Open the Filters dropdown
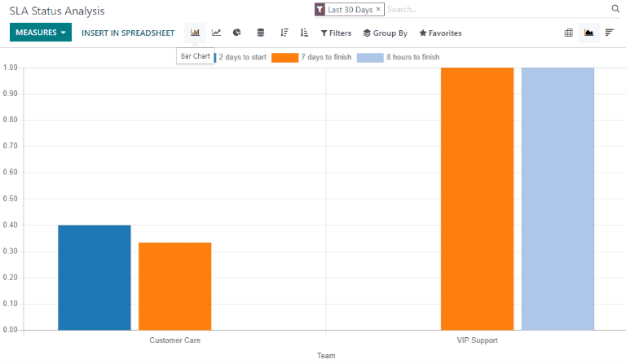 tap(336, 33)
